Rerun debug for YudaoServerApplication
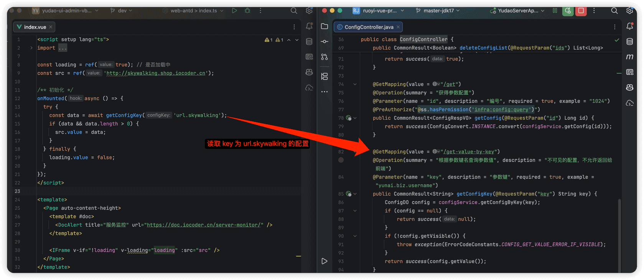The image size is (644, 280). (x=568, y=11)
